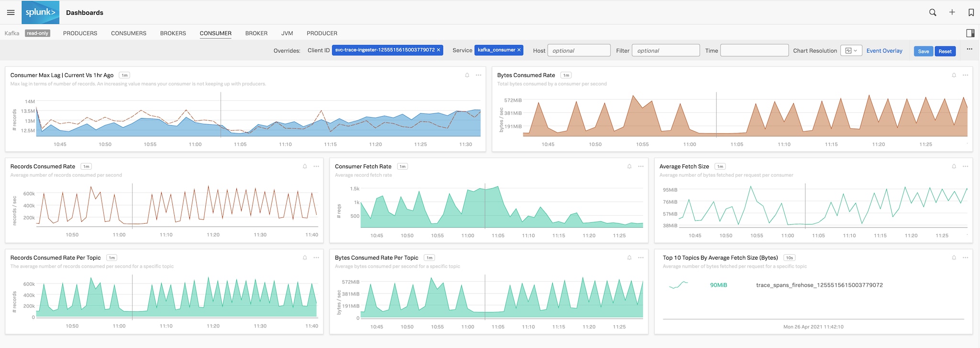Open the hamburger navigation menu
The image size is (980, 348).
pyautogui.click(x=11, y=12)
